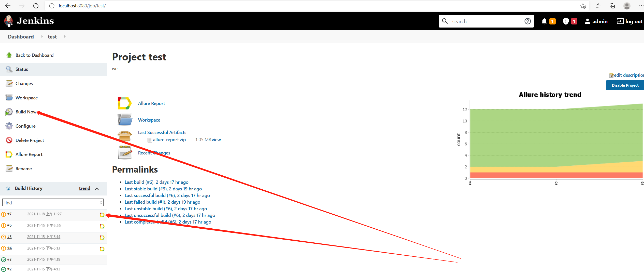Open Last failed build (#1) permalink
This screenshot has width=644, height=274.
(162, 202)
